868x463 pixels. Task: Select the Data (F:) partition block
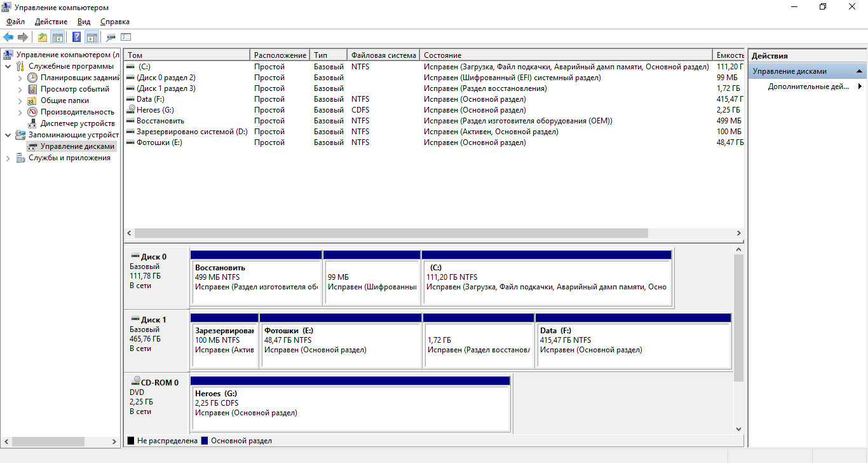(x=634, y=340)
